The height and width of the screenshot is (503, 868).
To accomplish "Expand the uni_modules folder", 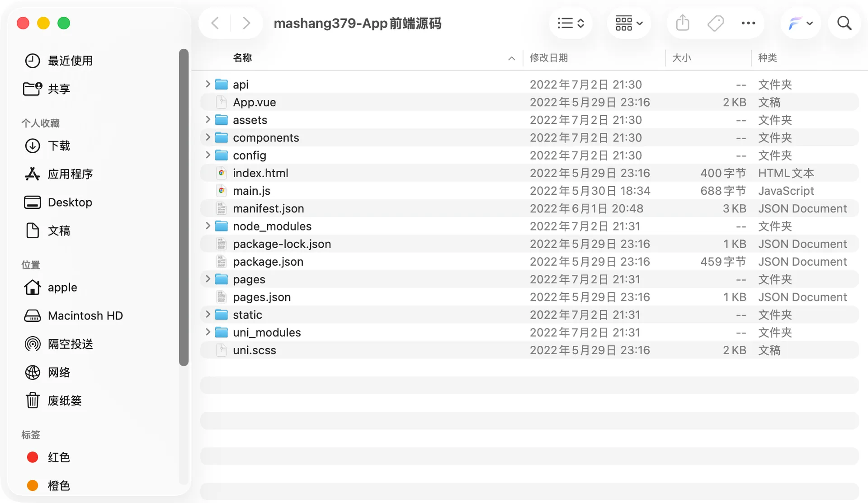I will tap(208, 332).
